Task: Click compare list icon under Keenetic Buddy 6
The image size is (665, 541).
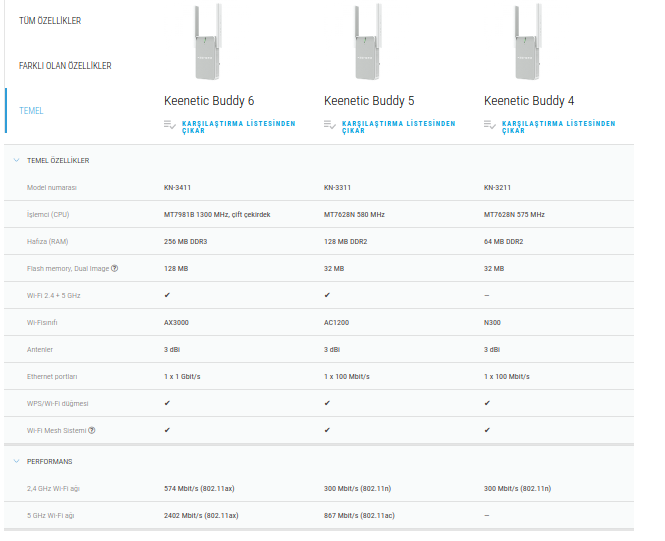Action: (x=170, y=125)
